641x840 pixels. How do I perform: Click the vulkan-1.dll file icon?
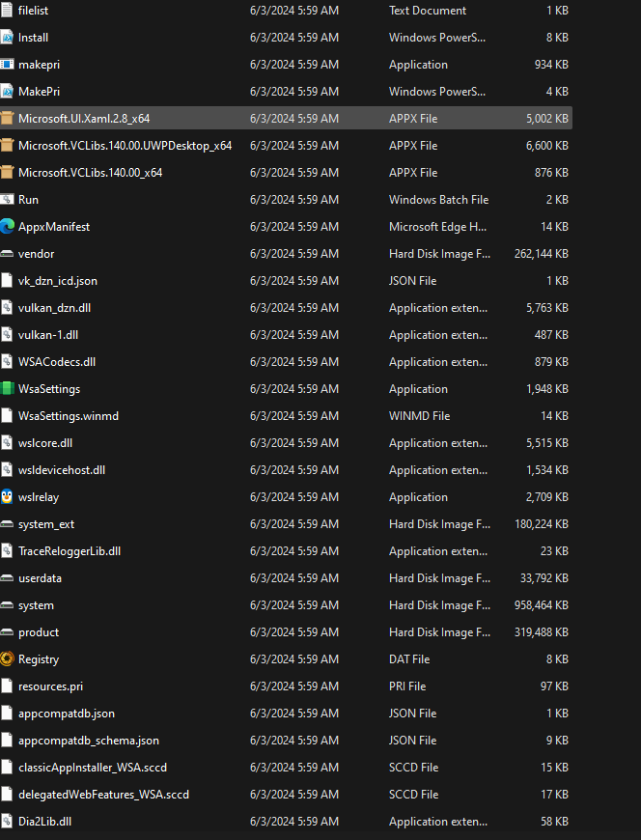tap(7, 335)
